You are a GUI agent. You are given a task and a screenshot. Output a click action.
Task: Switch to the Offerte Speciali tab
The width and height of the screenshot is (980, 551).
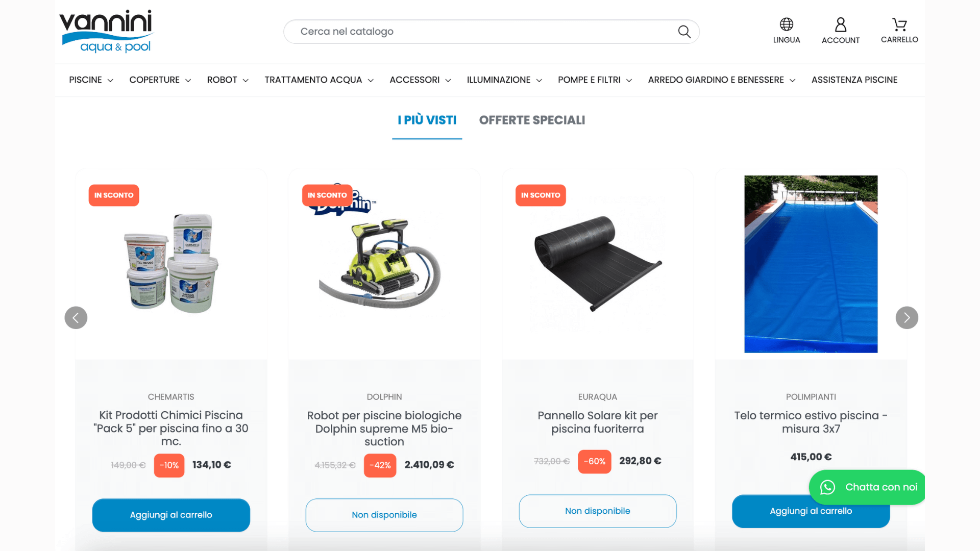click(x=532, y=120)
